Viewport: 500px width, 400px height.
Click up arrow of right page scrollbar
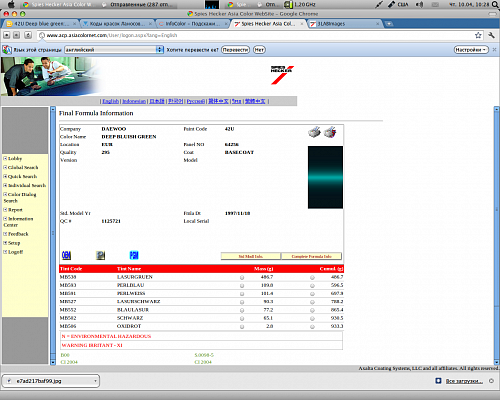click(497, 109)
